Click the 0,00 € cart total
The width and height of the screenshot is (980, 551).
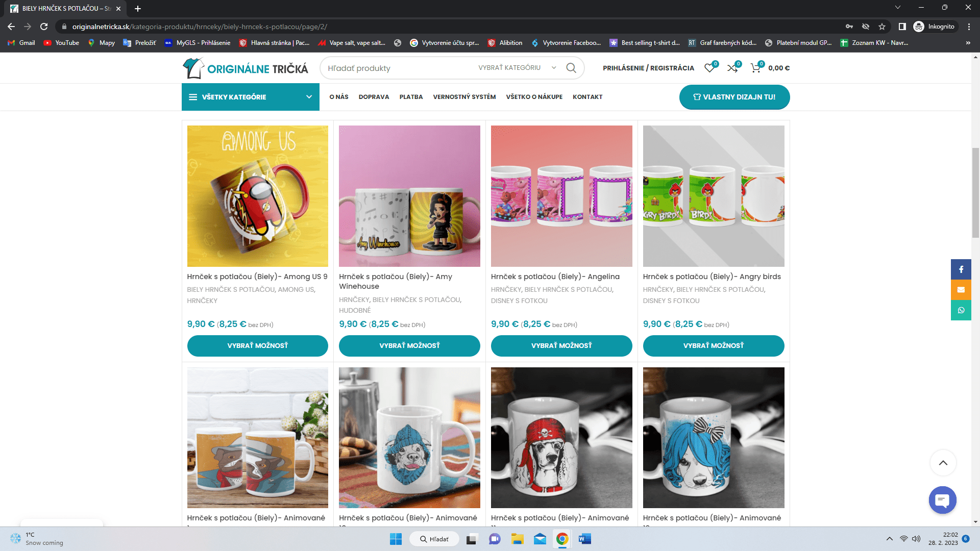[x=779, y=68]
